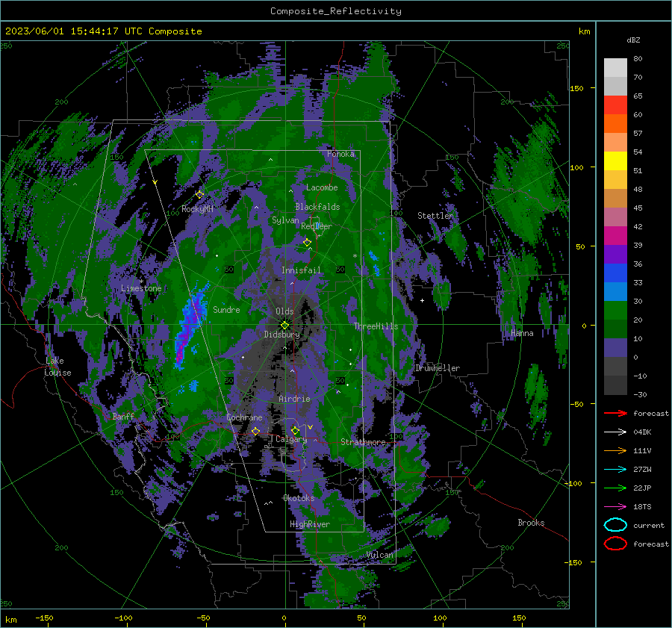Click the Blackfalds label

tap(317, 207)
